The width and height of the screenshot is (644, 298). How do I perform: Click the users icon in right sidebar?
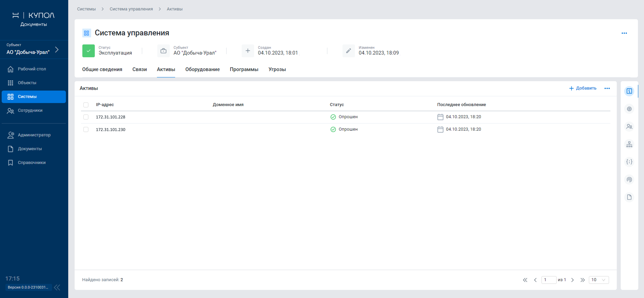[629, 127]
